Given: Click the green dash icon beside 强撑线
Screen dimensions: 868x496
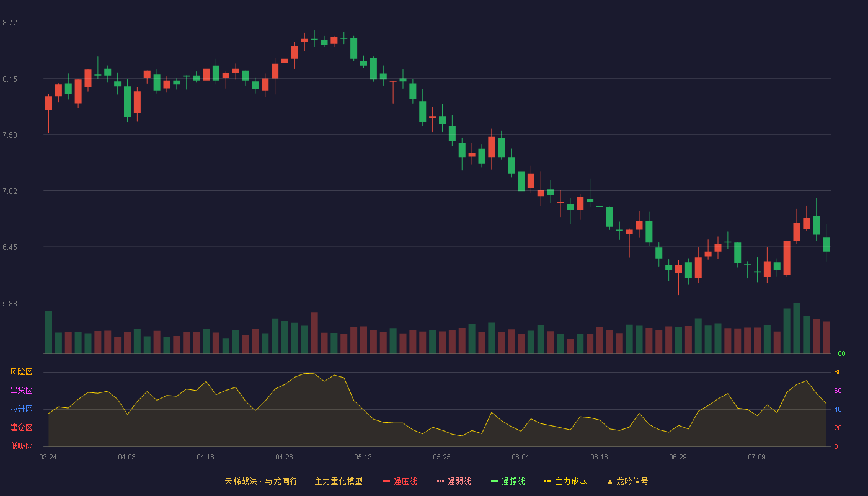Looking at the screenshot, I should 494,481.
